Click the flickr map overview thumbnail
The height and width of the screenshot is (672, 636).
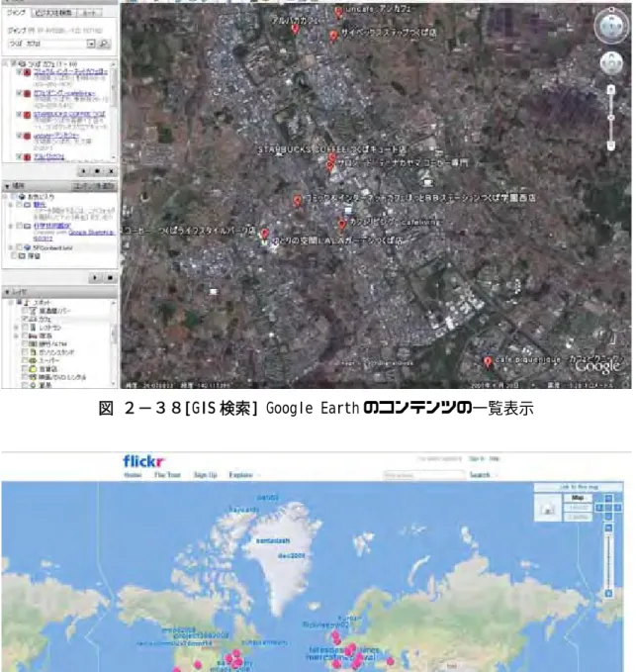click(x=548, y=508)
